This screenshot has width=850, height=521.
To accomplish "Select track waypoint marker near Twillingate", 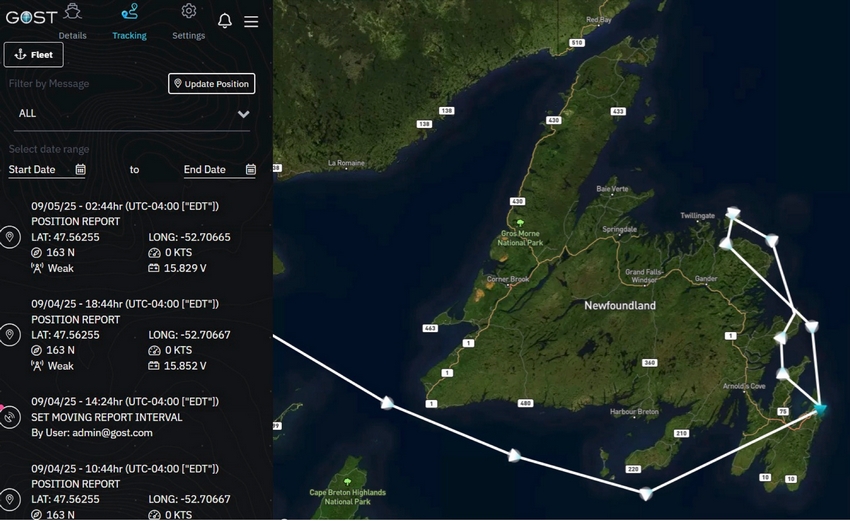I will [x=733, y=212].
